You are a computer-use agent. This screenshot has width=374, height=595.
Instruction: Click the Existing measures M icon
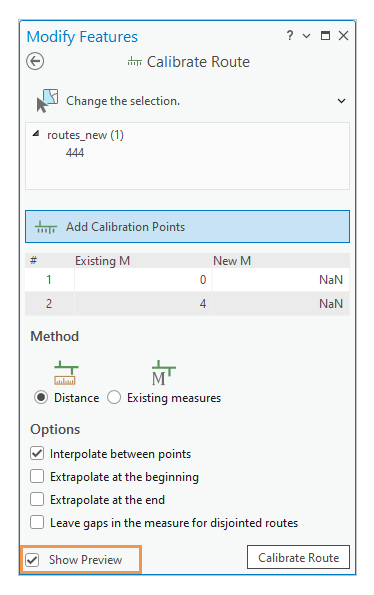pyautogui.click(x=163, y=373)
